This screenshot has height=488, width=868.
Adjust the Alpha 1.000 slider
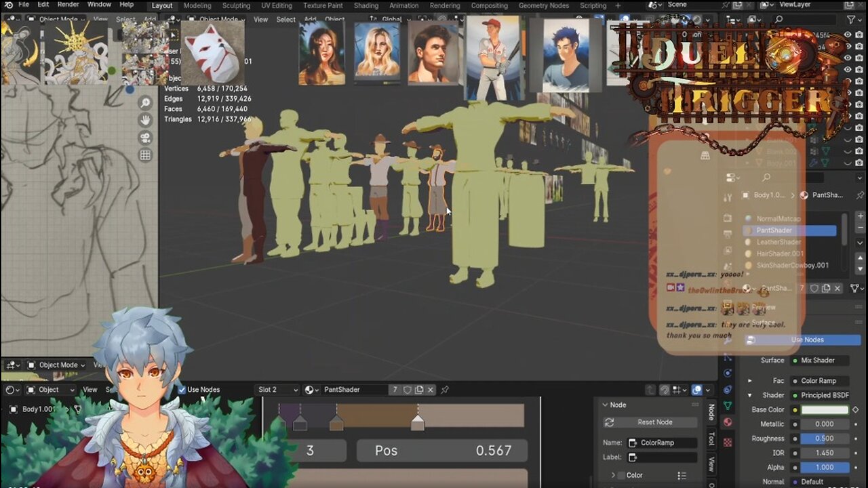(825, 467)
